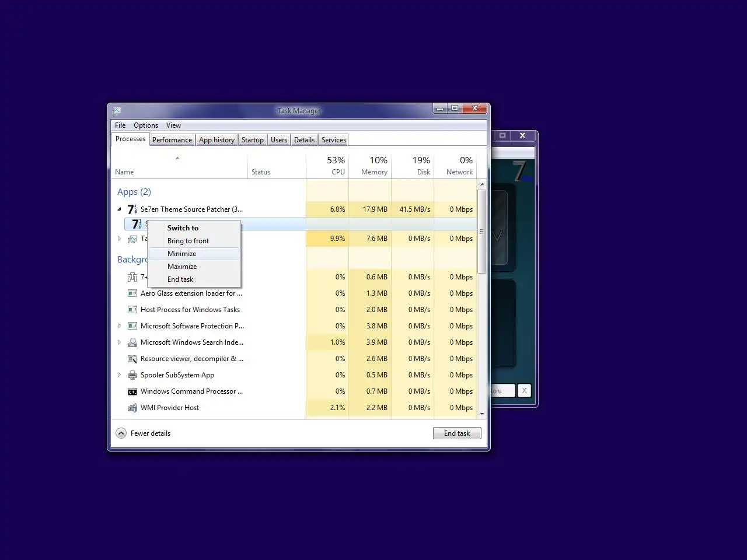
Task: Sort by the CPU column header
Action: [327, 166]
